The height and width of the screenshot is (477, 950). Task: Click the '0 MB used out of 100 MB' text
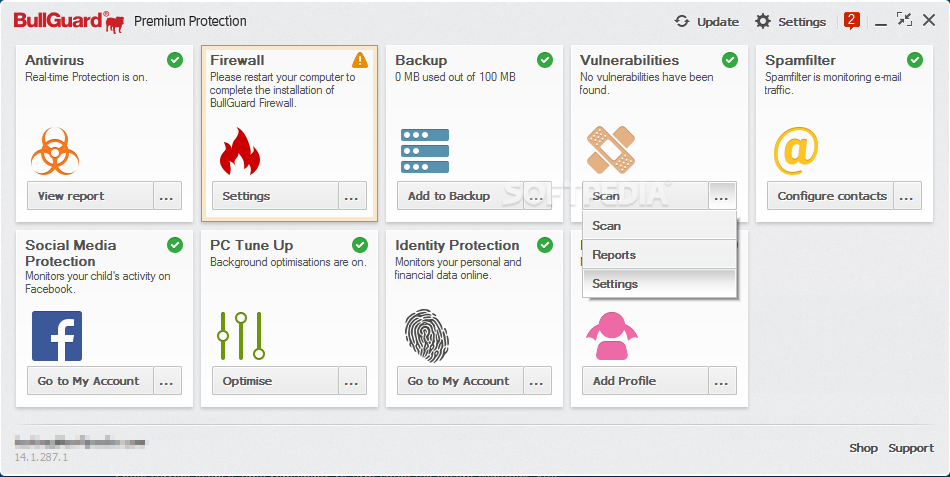point(456,77)
